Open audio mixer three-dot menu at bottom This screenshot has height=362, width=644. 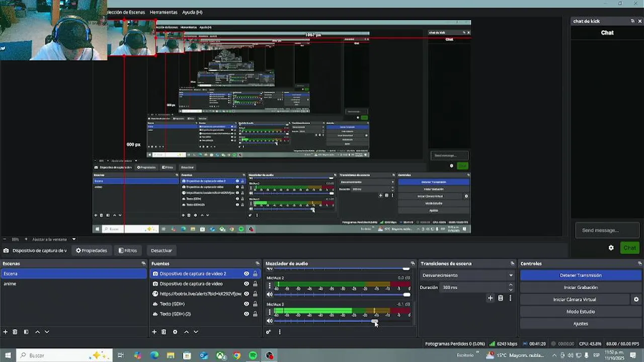(280, 332)
